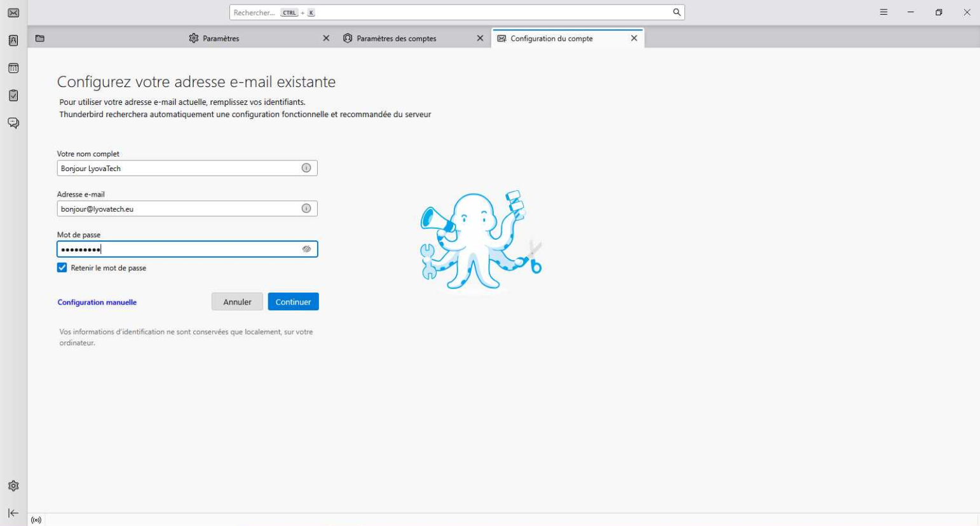Switch to the Paramètres tab
The image size is (980, 526).
259,38
